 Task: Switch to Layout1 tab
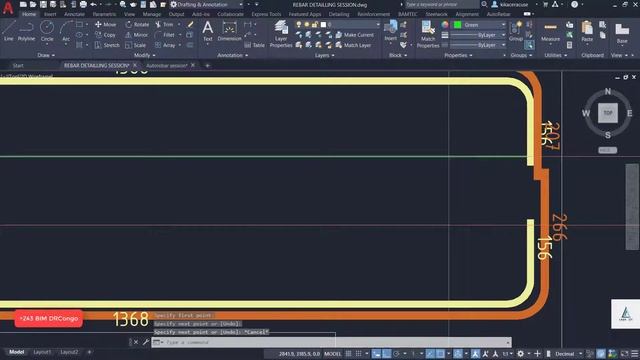[42, 352]
